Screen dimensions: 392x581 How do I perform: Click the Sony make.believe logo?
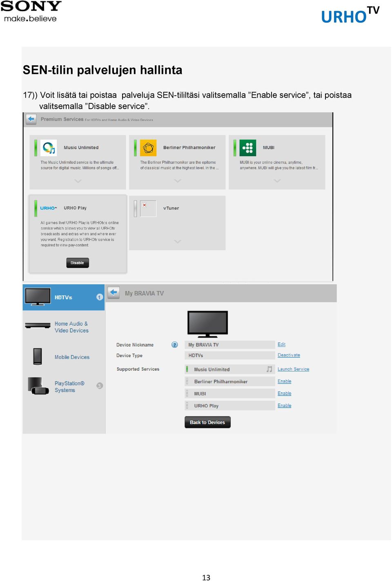(x=31, y=11)
